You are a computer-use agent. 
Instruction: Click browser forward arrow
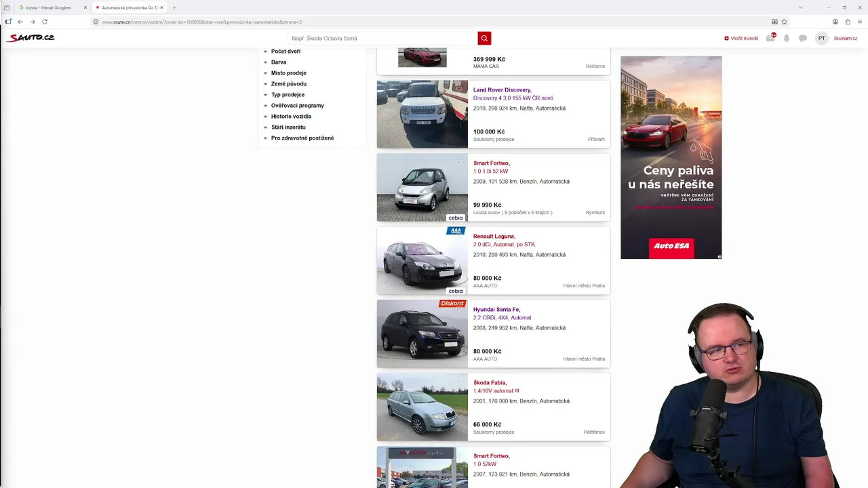pos(32,22)
